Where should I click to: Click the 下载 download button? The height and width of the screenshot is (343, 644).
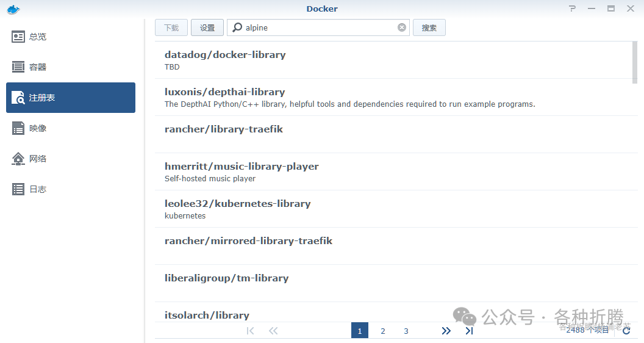(x=171, y=27)
